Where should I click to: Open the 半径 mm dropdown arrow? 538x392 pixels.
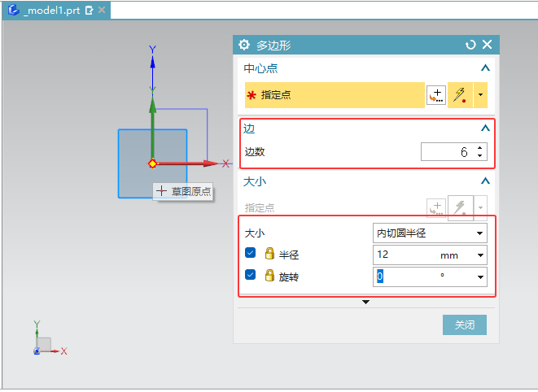click(480, 255)
